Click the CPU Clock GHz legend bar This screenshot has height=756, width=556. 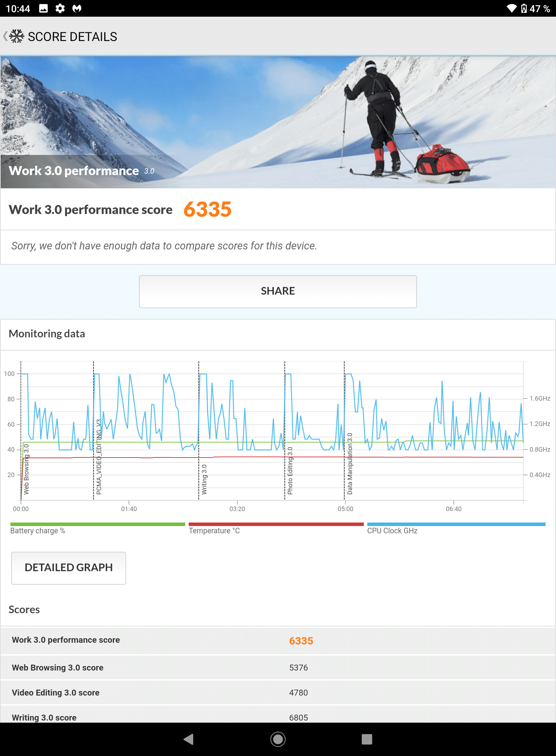(456, 524)
